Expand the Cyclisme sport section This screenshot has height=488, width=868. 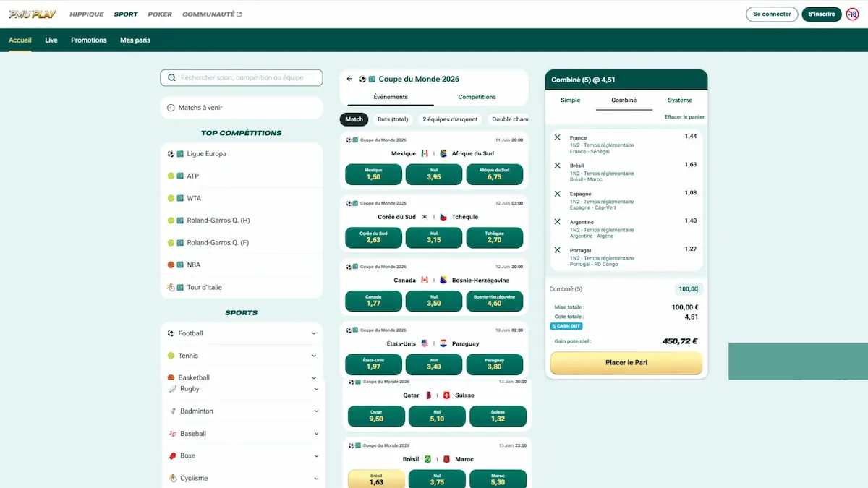(x=317, y=479)
